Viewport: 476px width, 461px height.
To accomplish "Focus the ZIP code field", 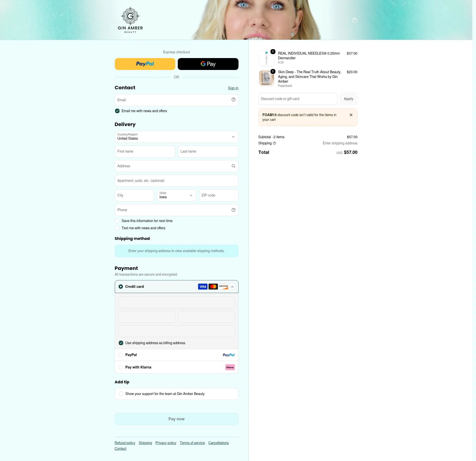I will (219, 196).
